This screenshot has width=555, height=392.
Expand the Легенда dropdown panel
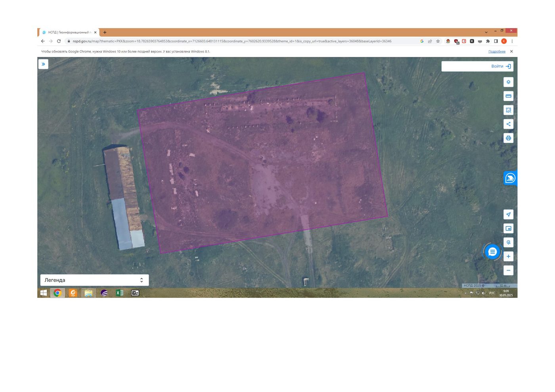point(94,280)
